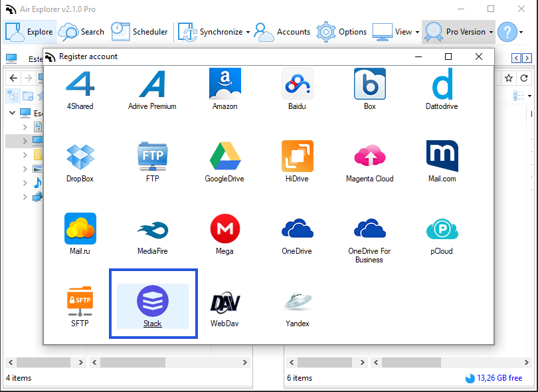Screen dimensions: 538x392
Task: Select the Box service icon
Action: pos(369,84)
